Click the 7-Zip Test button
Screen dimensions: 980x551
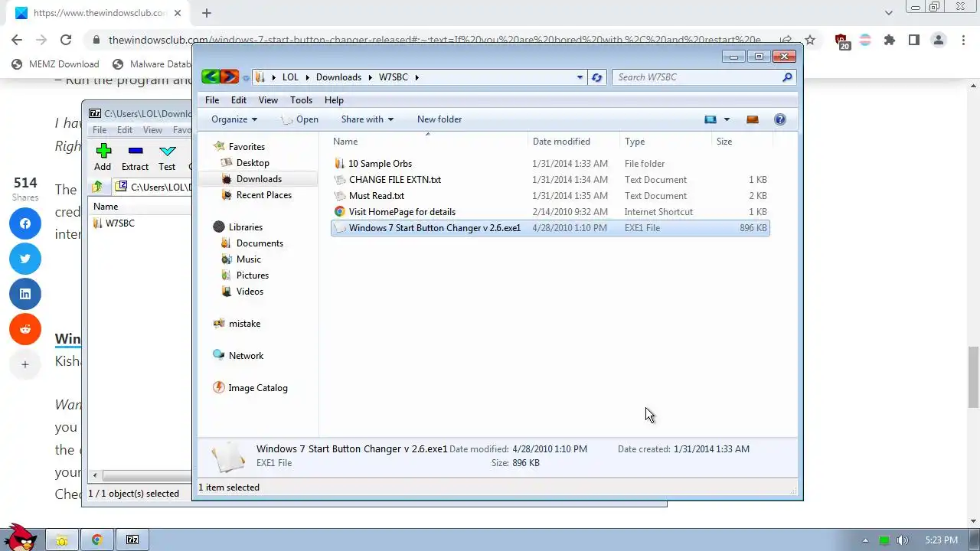[x=167, y=157]
